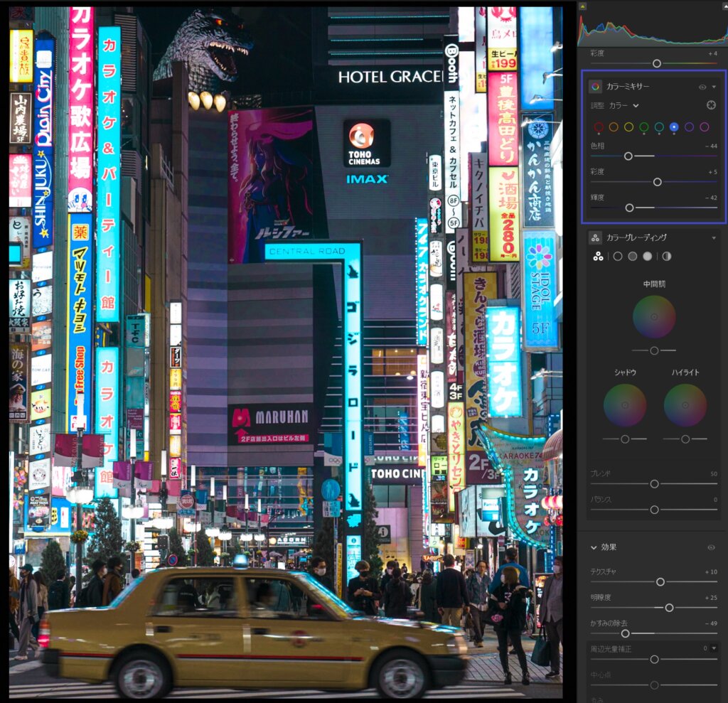Click the かすみの除去 dehaze slider handle
The image size is (728, 703).
tap(626, 633)
